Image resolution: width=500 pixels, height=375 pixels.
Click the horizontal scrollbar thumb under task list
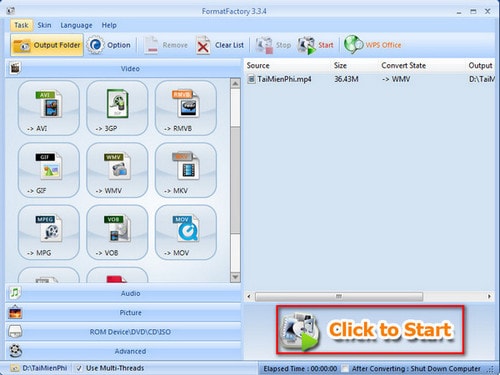[339, 296]
